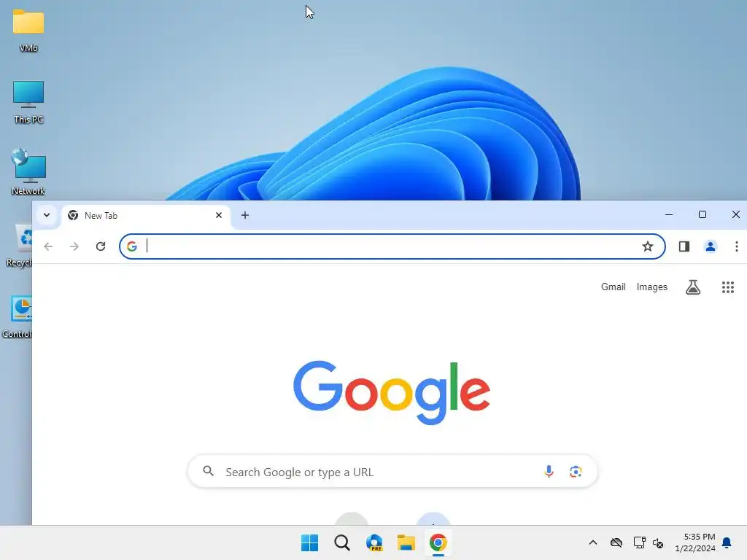The image size is (747, 560).
Task: Close the New Tab tab
Action: pyautogui.click(x=219, y=215)
